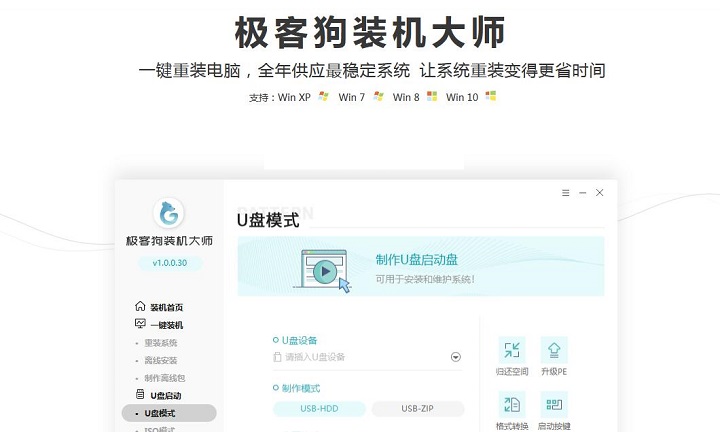The image size is (720, 432).
Task: Open the 启动按键 boot hotkey icon
Action: (x=554, y=404)
